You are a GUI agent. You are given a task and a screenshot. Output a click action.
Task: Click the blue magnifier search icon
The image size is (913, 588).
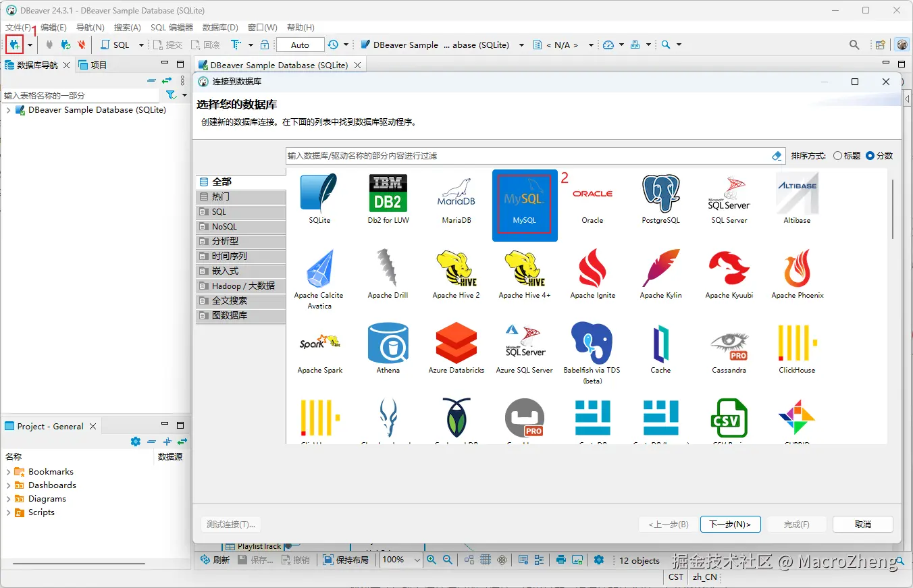[666, 45]
